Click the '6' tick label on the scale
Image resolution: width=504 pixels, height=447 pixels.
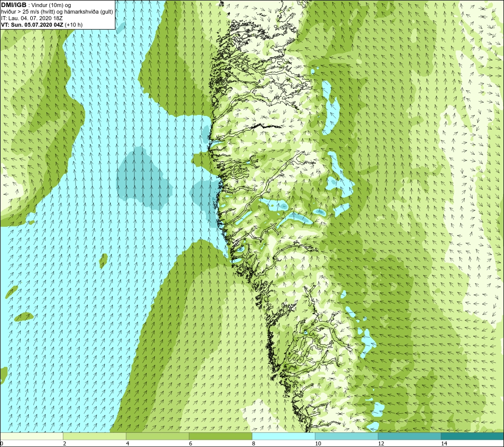[191, 443]
